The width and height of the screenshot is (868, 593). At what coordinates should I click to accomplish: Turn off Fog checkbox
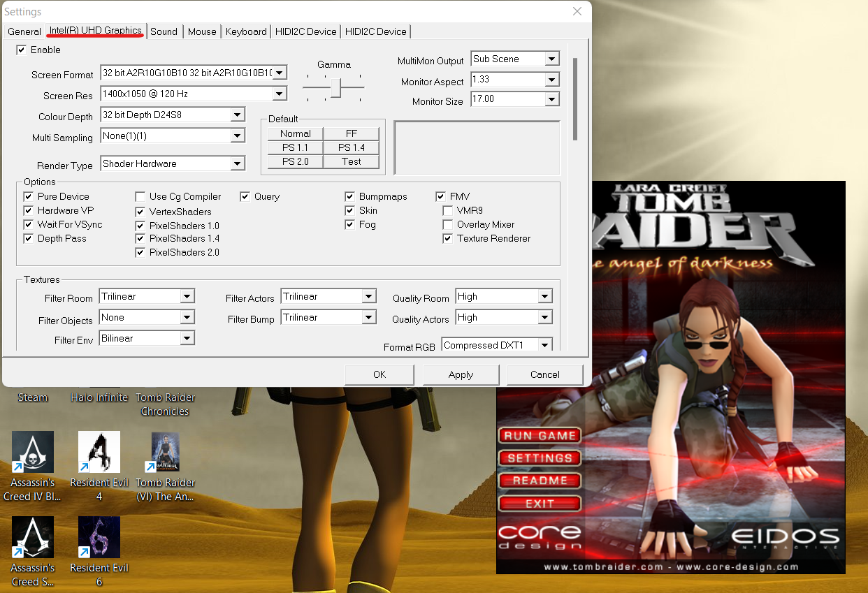click(x=350, y=225)
